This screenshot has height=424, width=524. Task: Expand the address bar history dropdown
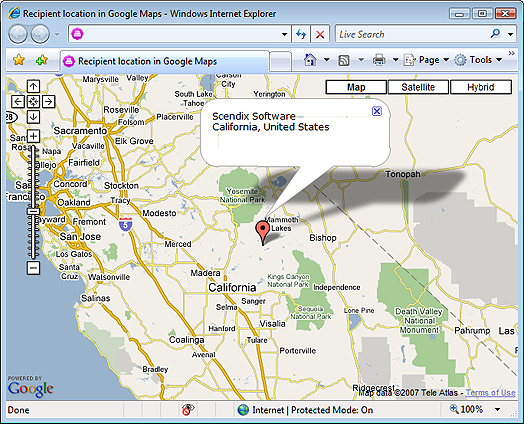(x=284, y=34)
